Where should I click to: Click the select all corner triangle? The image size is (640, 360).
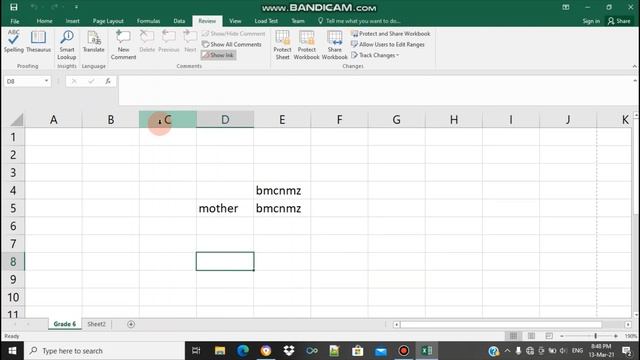click(17, 120)
